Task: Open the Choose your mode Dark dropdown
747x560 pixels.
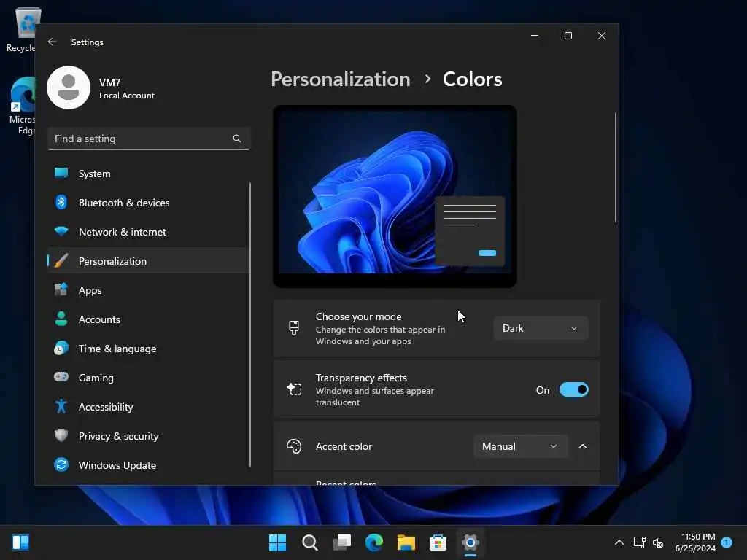Action: (x=541, y=328)
